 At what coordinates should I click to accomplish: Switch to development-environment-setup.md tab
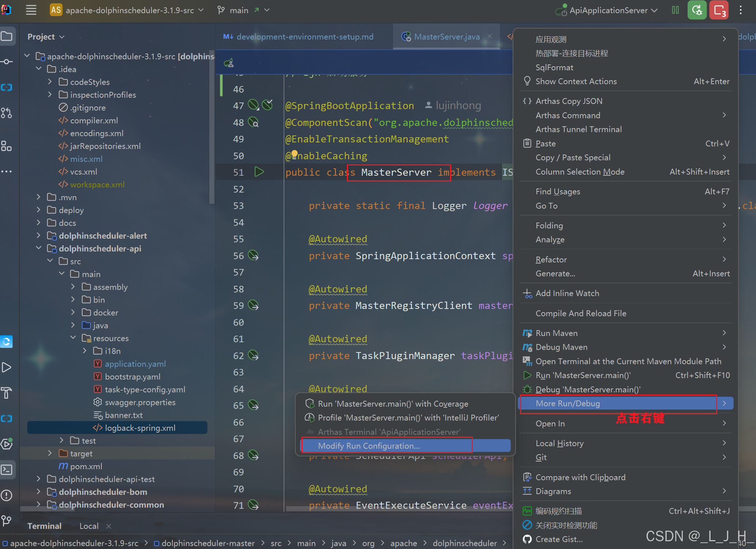click(304, 37)
